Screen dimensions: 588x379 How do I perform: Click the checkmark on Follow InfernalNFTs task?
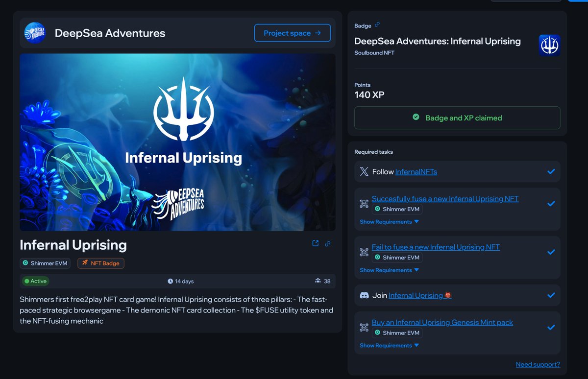tap(551, 171)
